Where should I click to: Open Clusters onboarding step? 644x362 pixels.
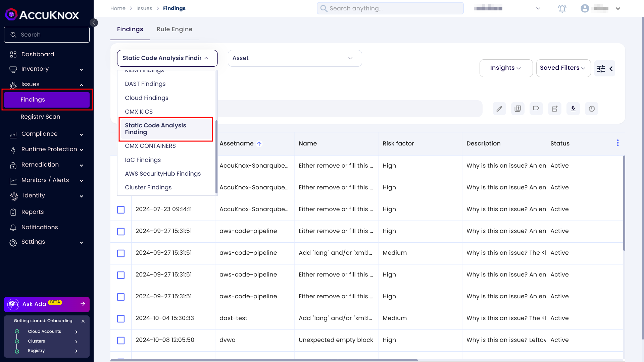point(47,341)
